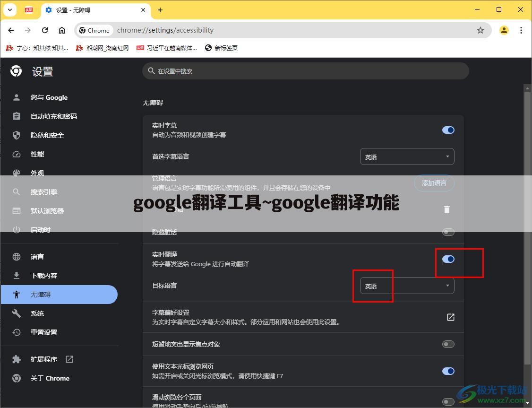
Task: Go back with the browser back arrow
Action: (11, 30)
